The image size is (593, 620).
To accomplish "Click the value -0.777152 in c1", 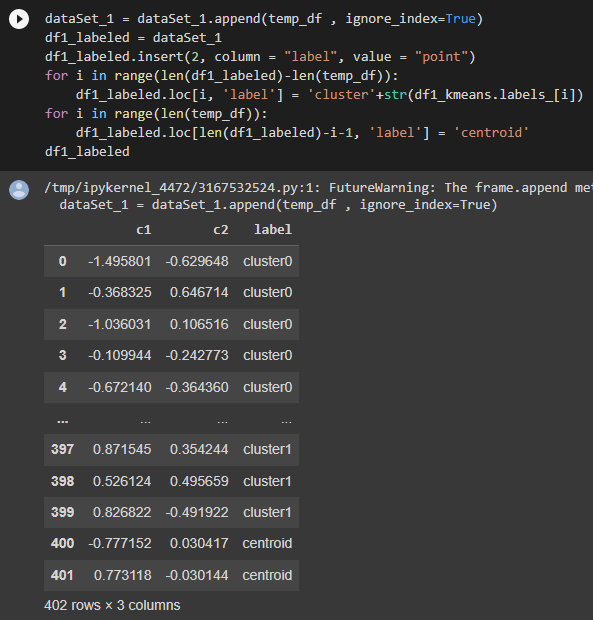I will pos(120,544).
